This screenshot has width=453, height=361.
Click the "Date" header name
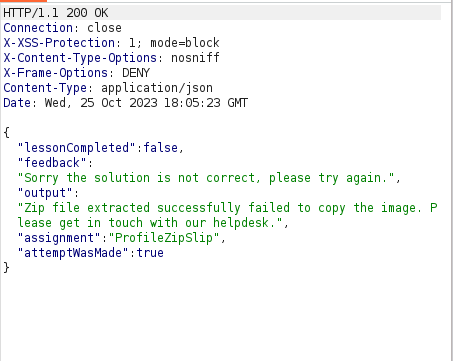pyautogui.click(x=17, y=103)
